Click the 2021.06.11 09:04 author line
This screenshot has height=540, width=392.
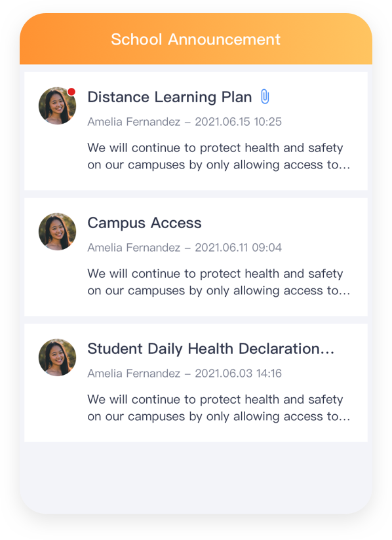pyautogui.click(x=185, y=247)
